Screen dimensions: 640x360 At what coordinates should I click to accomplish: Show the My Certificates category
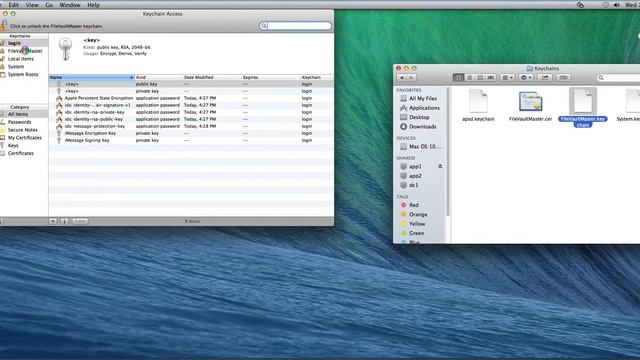[x=24, y=138]
